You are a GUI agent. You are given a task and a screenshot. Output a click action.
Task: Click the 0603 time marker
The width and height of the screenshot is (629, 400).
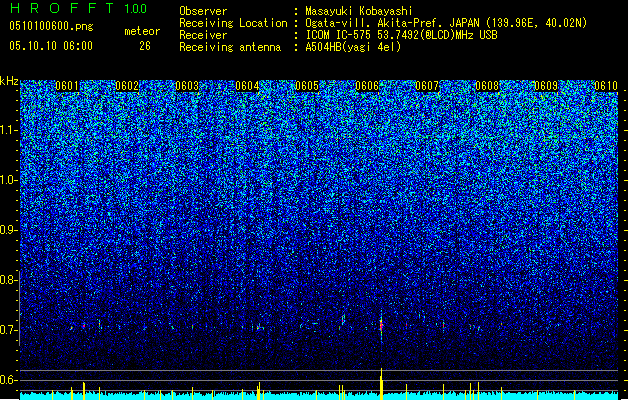pyautogui.click(x=187, y=86)
